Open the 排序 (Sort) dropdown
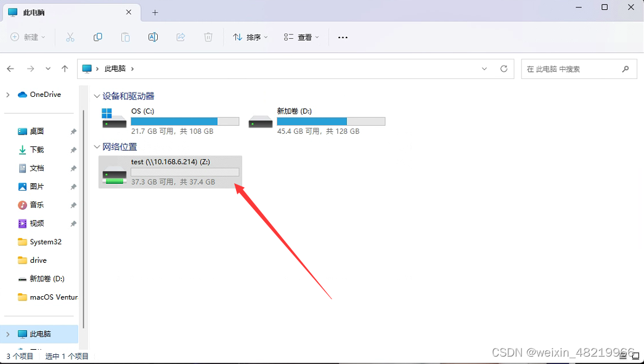 (251, 38)
